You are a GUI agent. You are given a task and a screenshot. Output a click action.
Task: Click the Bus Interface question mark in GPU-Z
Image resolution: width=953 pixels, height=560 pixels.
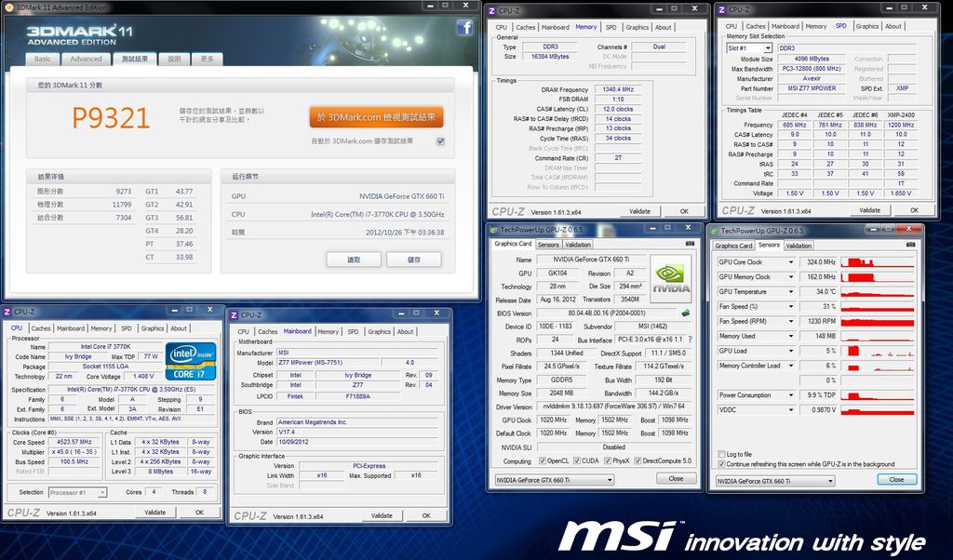[x=690, y=340]
